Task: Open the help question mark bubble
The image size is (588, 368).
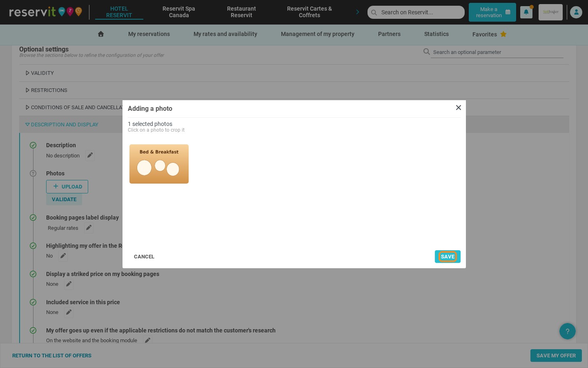Action: point(568,331)
